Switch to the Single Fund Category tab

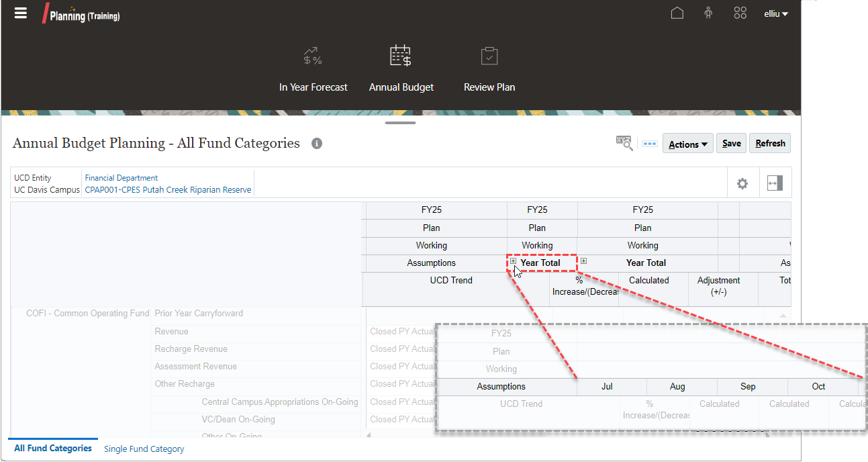144,449
